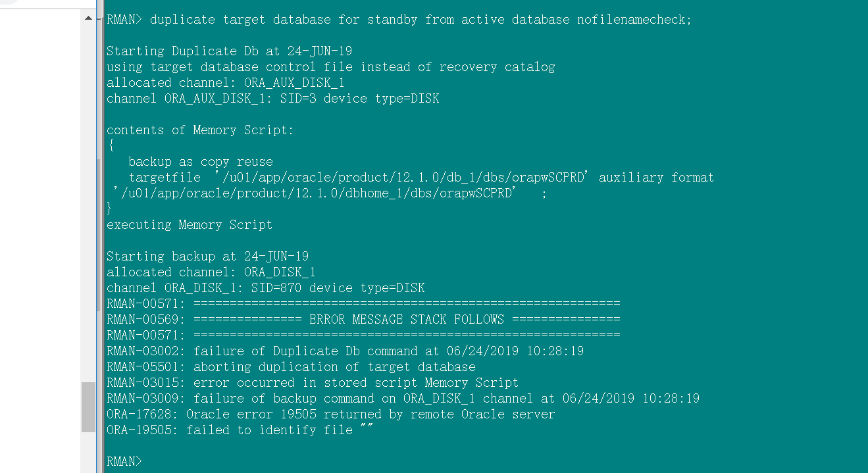This screenshot has width=868, height=473.
Task: Click the ERROR MESSAGE STACK FOLLOWS text
Action: [x=406, y=320]
